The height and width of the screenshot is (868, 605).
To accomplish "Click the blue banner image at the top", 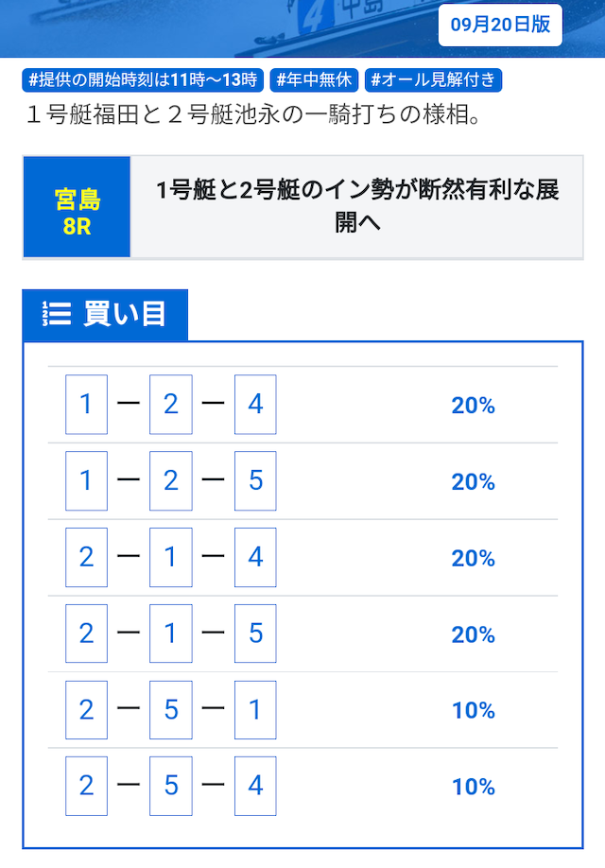I will (302, 28).
